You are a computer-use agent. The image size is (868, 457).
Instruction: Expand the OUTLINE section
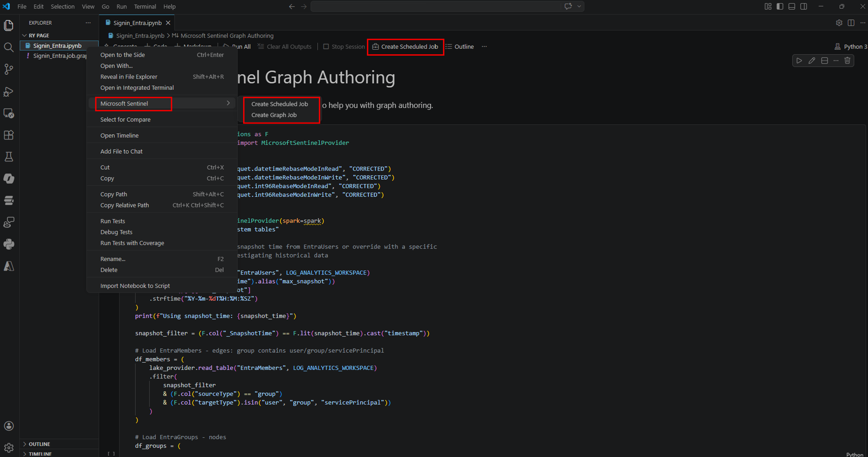39,444
